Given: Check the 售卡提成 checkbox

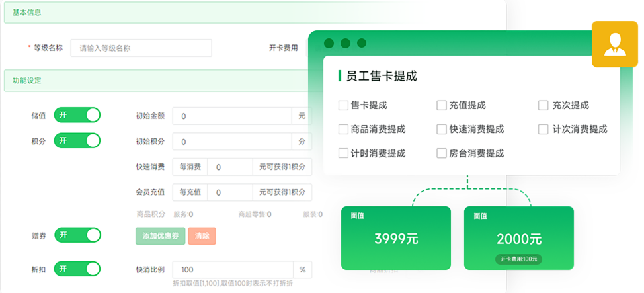Looking at the screenshot, I should coord(343,105).
